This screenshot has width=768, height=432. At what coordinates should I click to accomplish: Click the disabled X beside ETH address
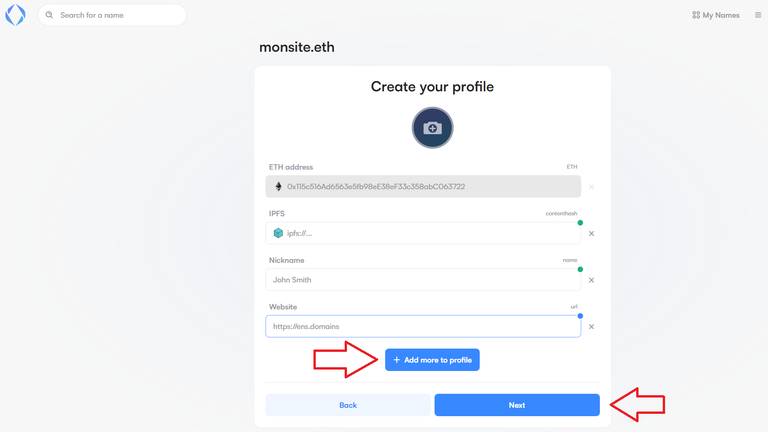591,187
